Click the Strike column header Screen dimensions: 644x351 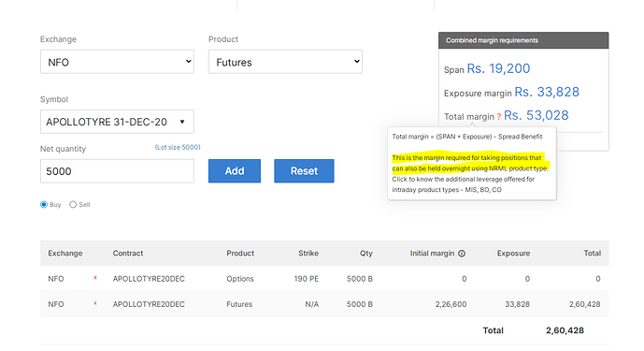tap(308, 253)
